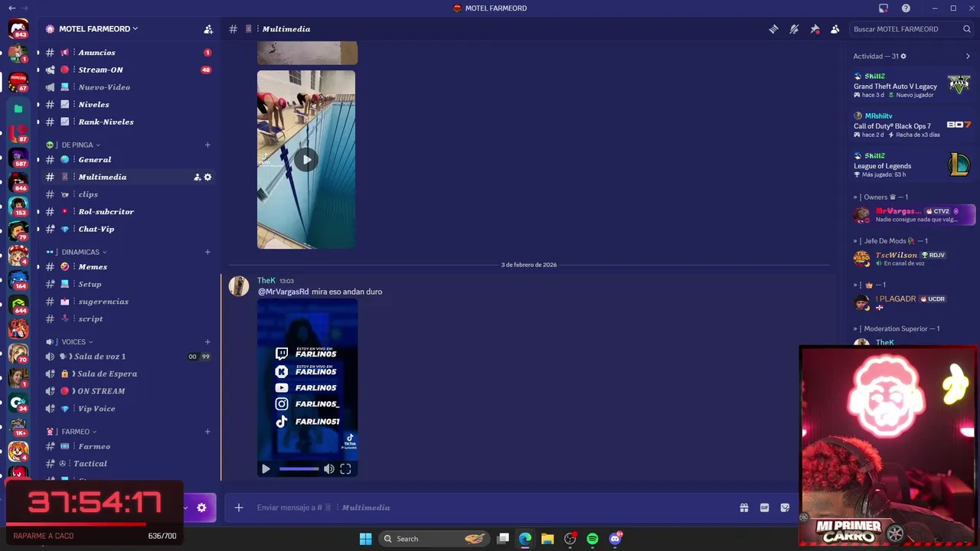
Task: Toggle channel notification mute bell
Action: click(794, 29)
